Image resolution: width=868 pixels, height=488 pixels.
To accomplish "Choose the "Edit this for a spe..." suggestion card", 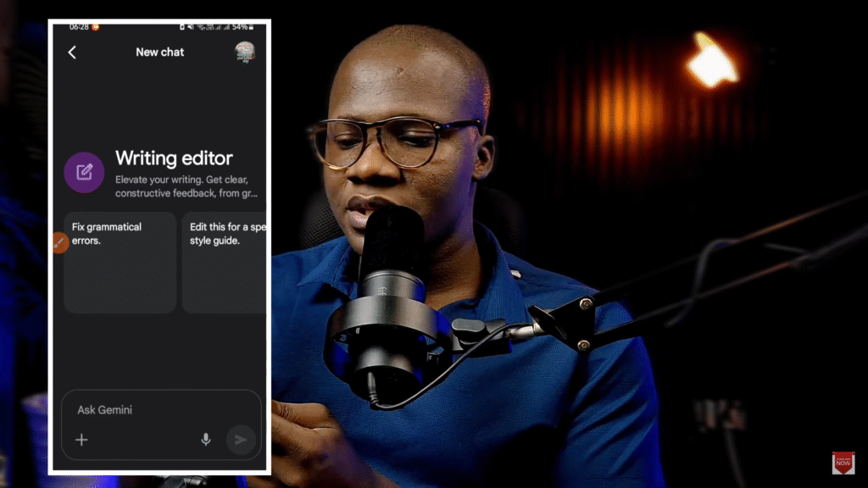I will pyautogui.click(x=225, y=263).
